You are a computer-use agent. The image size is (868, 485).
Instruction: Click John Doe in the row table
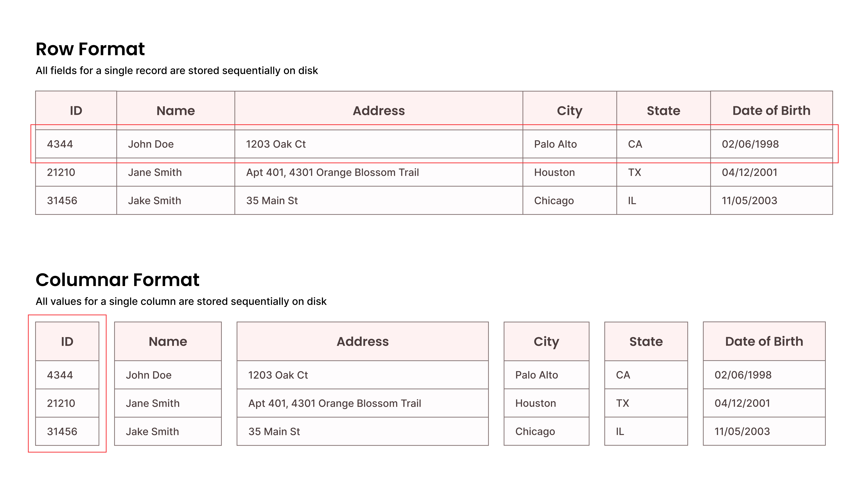click(151, 144)
